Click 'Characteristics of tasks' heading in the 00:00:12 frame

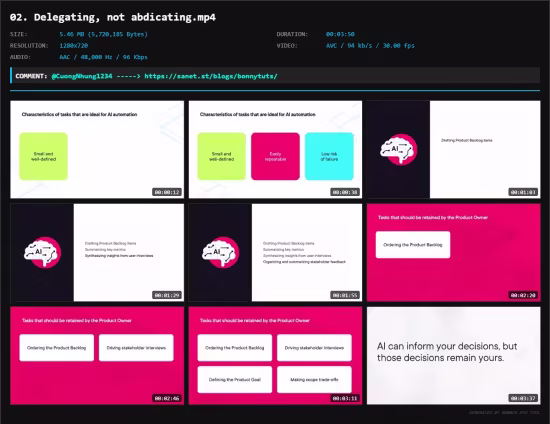[x=79, y=114]
